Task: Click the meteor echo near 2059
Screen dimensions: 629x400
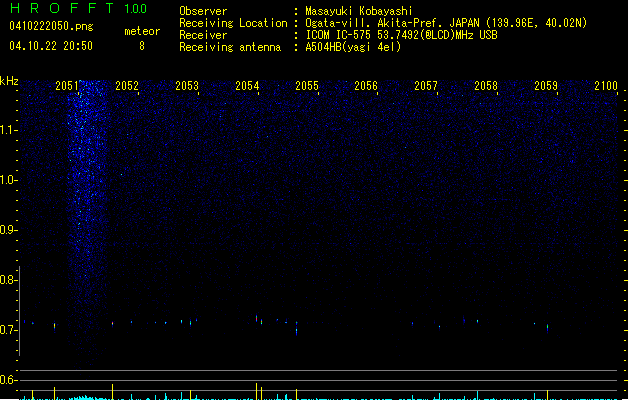Action: [548, 328]
